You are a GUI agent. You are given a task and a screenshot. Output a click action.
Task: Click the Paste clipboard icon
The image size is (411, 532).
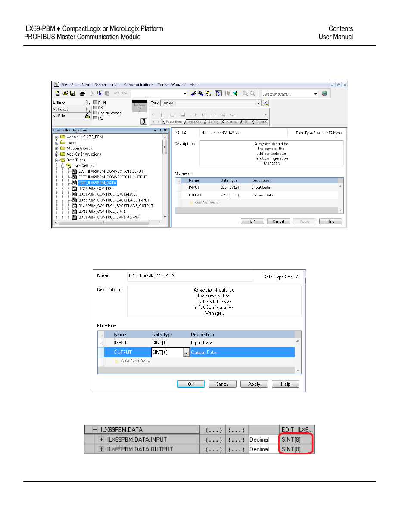point(107,93)
